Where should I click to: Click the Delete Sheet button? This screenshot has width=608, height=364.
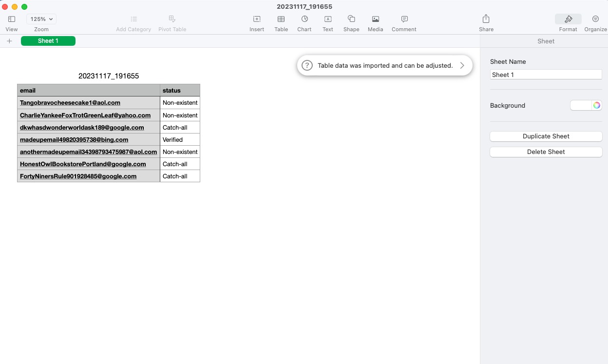click(x=546, y=152)
